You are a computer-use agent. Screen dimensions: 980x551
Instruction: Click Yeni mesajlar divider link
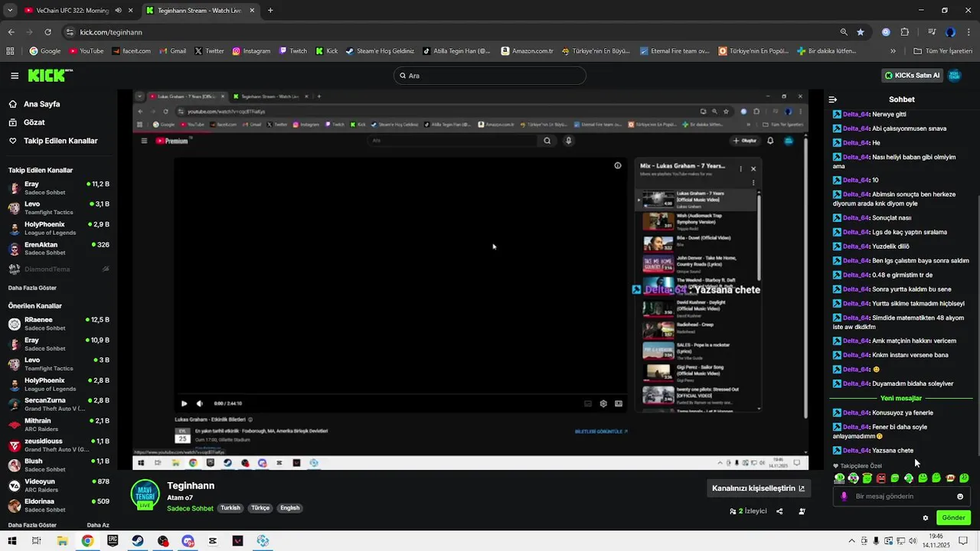[x=901, y=399]
